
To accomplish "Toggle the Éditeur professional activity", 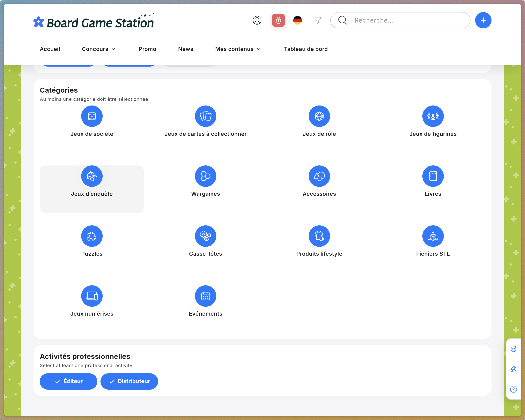I will [68, 381].
